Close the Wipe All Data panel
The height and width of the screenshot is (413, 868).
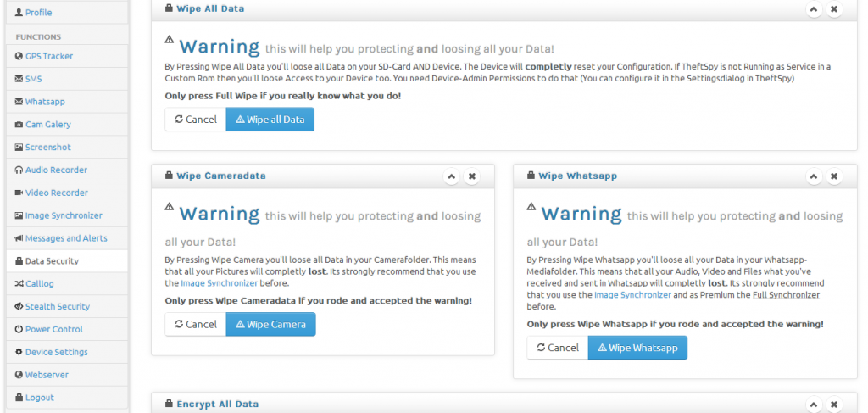(834, 8)
